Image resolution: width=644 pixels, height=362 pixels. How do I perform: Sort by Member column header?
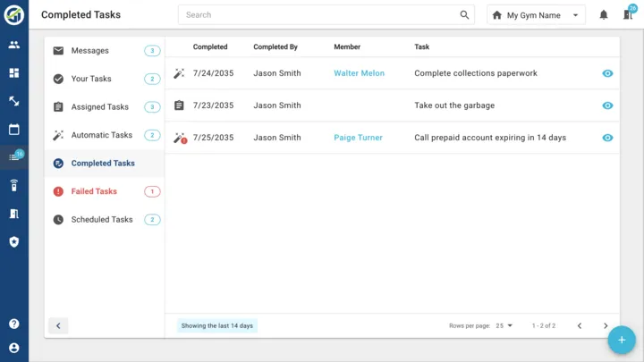point(347,46)
